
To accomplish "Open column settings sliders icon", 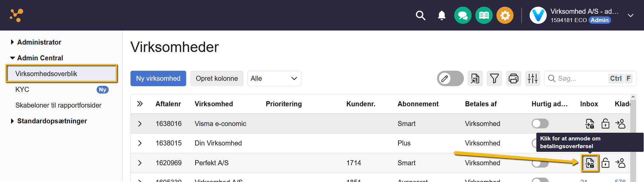I will click(x=532, y=78).
